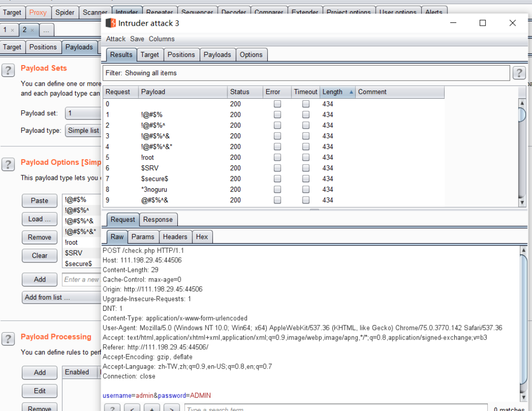Tick Error checkbox for request 0

click(277, 104)
